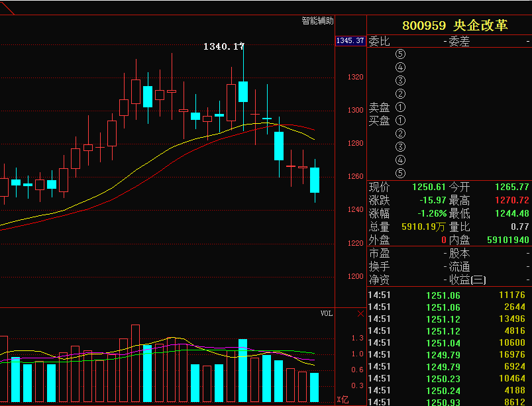Click the circled ① next to 买盘
Viewport: 532px width, 406px height.
click(x=400, y=121)
